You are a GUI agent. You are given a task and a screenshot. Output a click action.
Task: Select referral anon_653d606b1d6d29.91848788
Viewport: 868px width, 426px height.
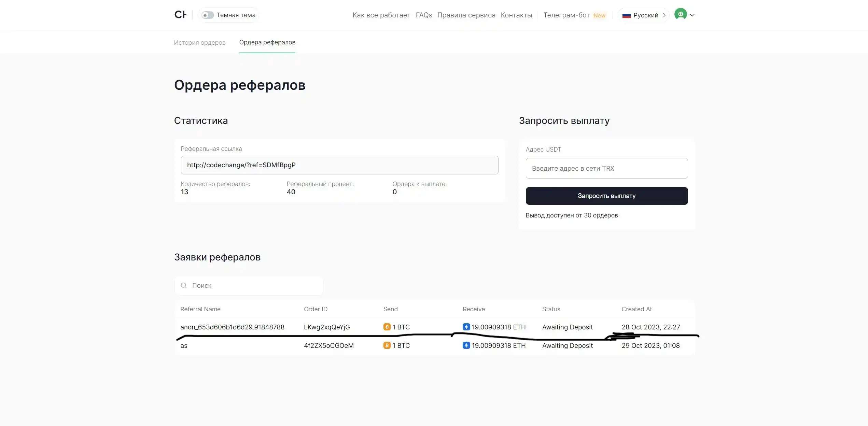[232, 327]
